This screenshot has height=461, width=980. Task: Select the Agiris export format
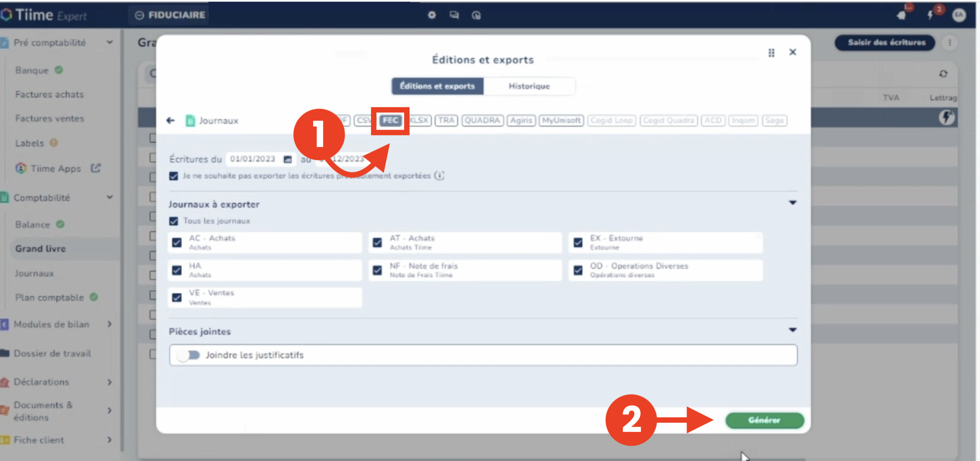pos(521,121)
